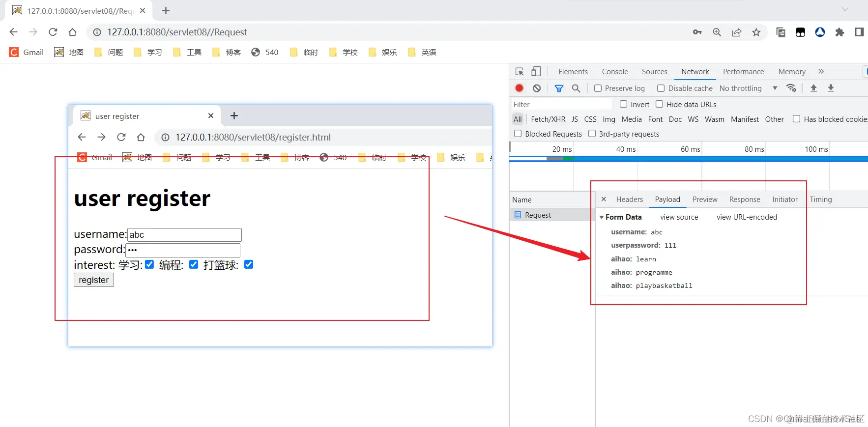
Task: Open the Response tab of the request
Action: coord(745,199)
